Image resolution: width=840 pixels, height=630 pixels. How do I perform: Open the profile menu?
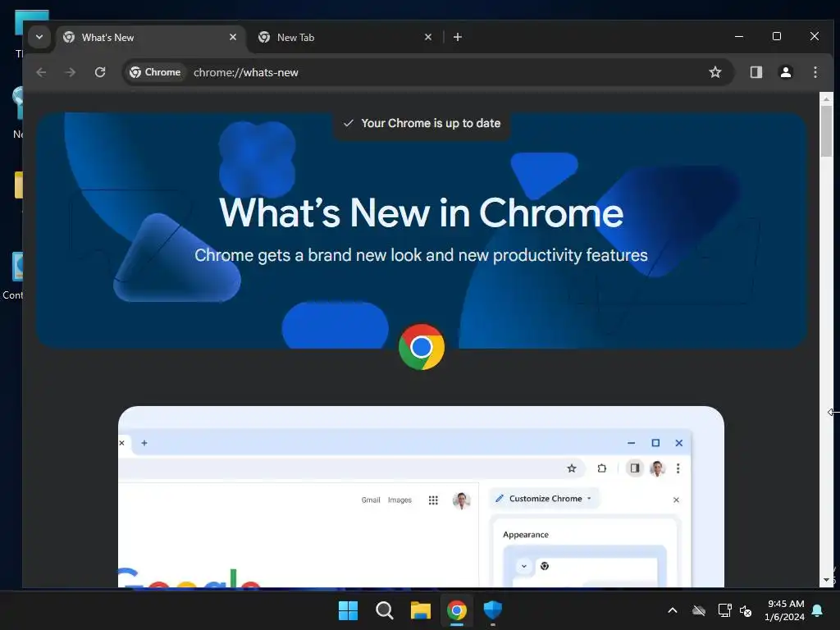[x=785, y=72]
